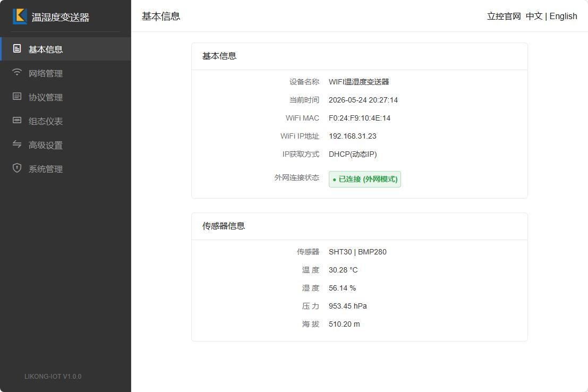Click the document icon beside 基本信息
The image size is (588, 392).
pos(17,48)
